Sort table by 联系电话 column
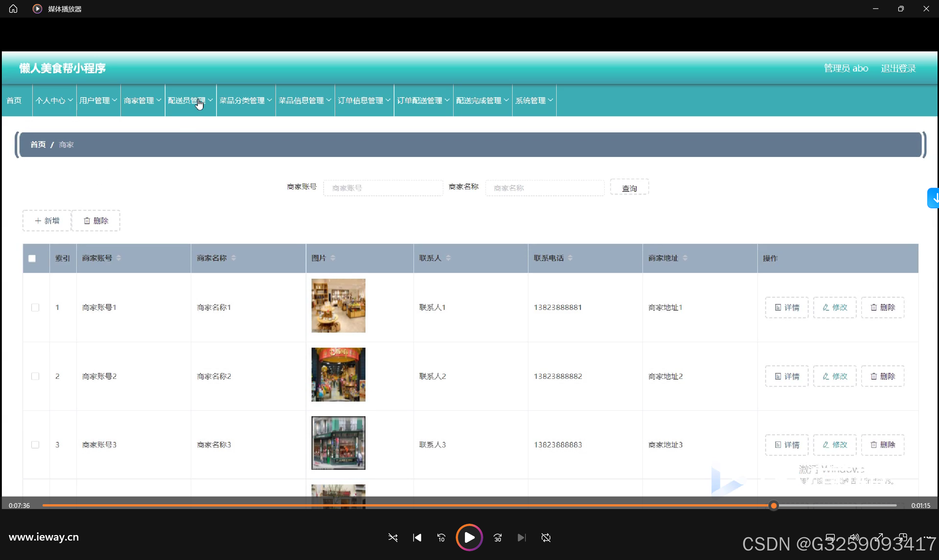This screenshot has width=939, height=560. pos(570,258)
